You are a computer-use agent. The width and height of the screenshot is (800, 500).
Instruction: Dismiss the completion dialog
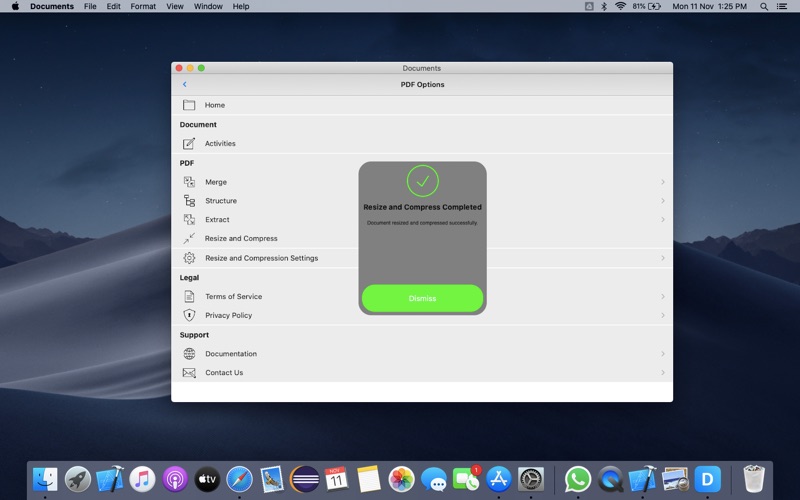point(422,298)
